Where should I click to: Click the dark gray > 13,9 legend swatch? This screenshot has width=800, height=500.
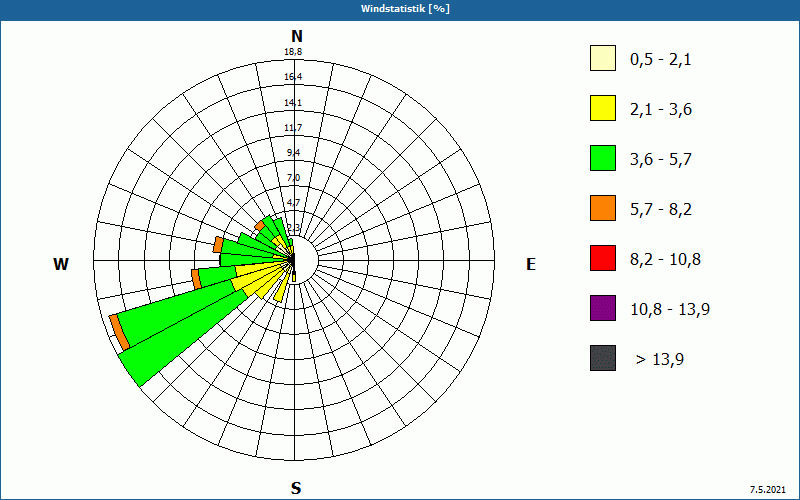tap(603, 358)
